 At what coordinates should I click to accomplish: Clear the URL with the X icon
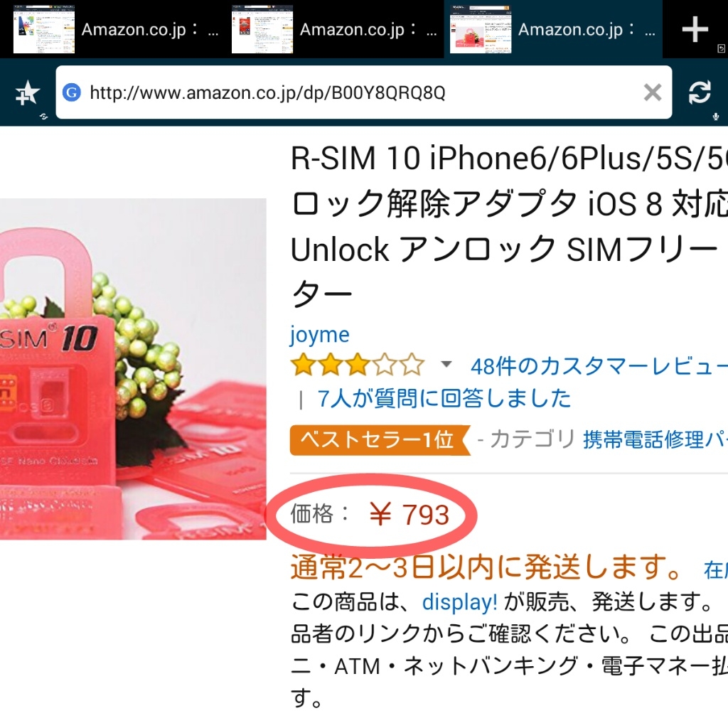click(653, 92)
